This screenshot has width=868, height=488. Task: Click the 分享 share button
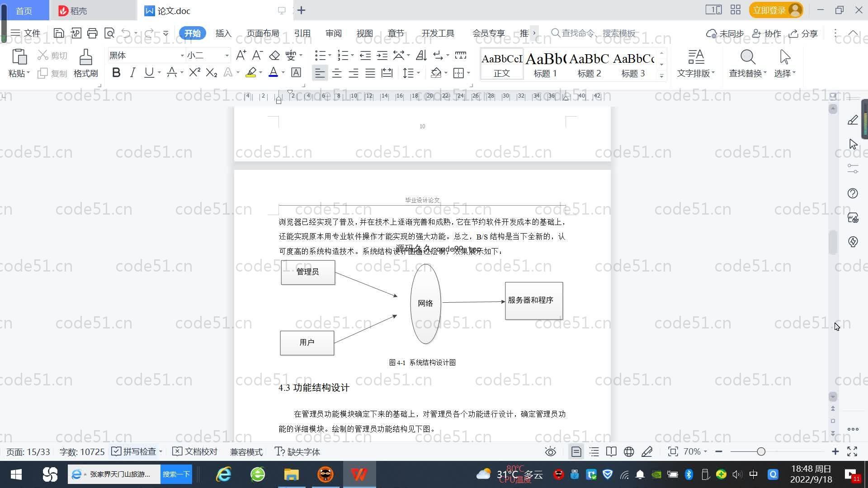click(803, 33)
